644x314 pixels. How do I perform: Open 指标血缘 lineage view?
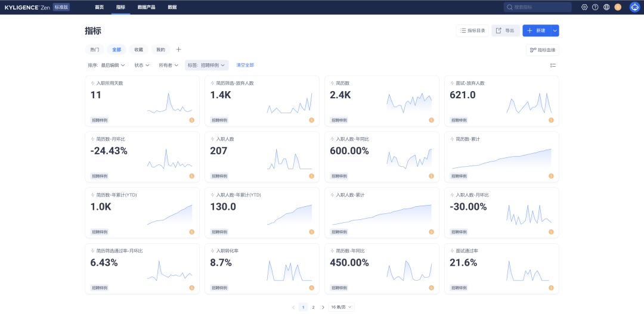pos(542,50)
